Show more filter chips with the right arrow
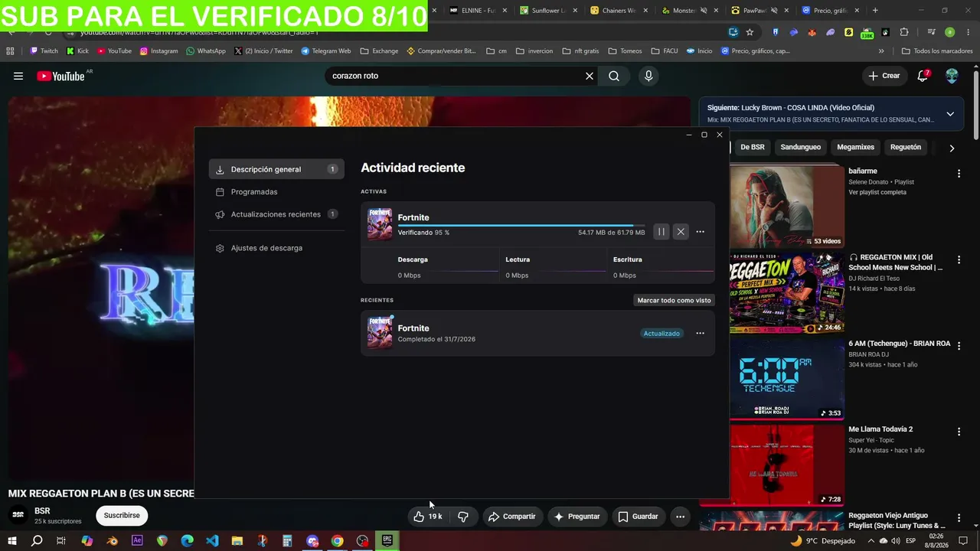The image size is (980, 551). point(952,148)
